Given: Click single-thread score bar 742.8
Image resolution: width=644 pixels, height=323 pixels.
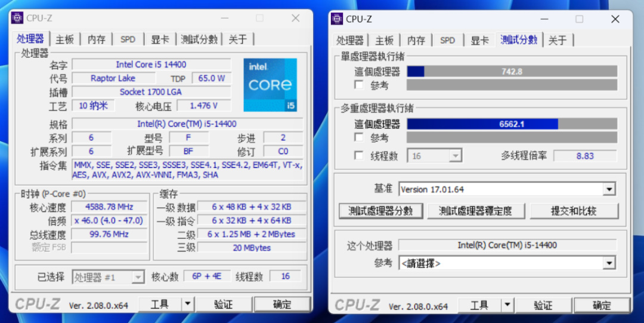Looking at the screenshot, I should coord(512,71).
